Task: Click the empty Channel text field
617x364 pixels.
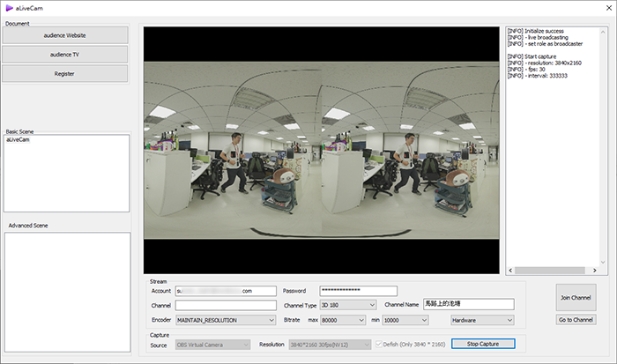Action: point(225,305)
